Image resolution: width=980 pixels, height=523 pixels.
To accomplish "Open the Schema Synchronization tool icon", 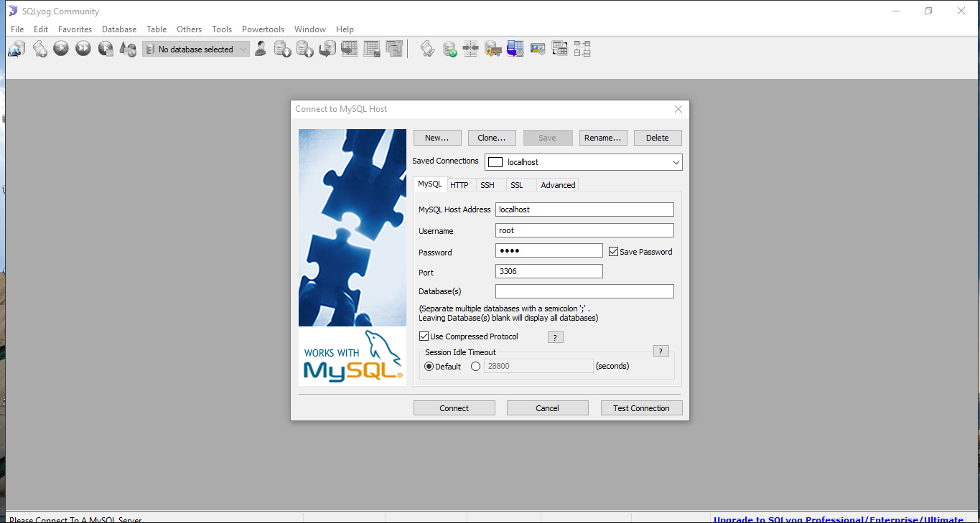I will point(471,49).
